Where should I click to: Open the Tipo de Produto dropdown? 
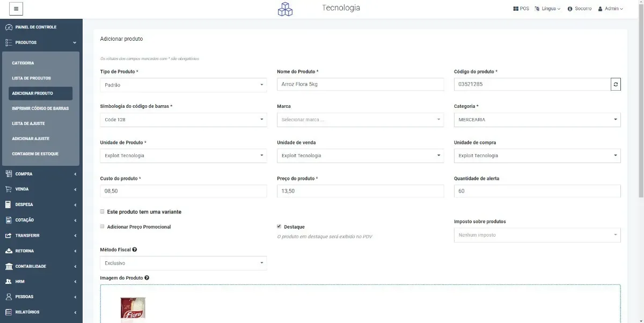point(184,85)
